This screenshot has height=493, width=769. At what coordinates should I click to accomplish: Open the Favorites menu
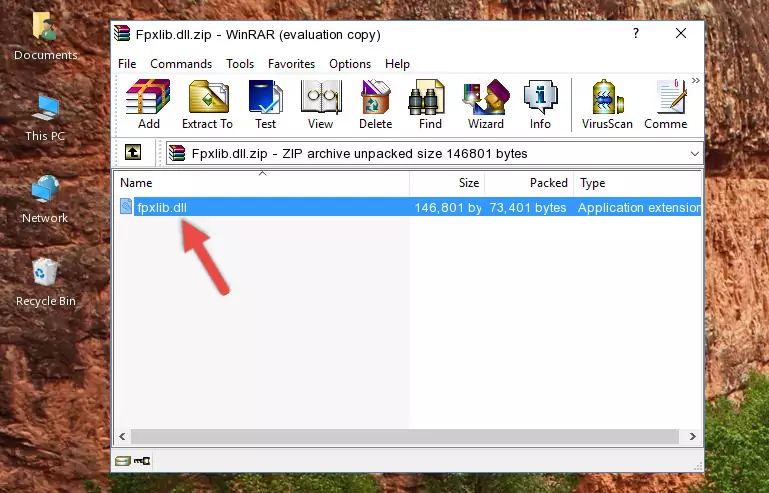[291, 64]
